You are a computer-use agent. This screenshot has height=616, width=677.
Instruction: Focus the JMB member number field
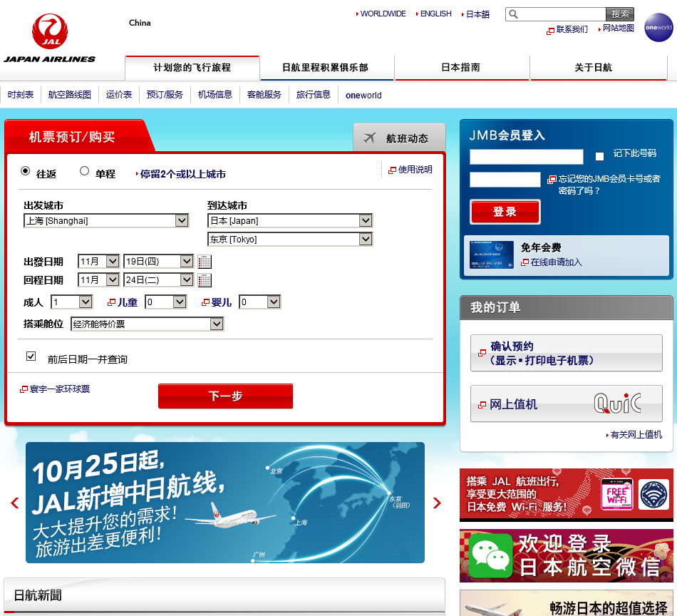click(527, 156)
